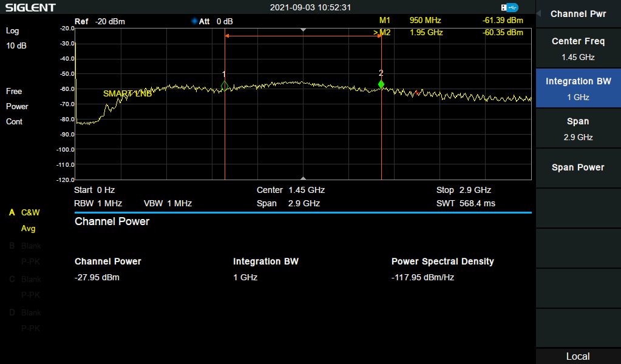Click the -61.39 dBm marker amplitude

(x=503, y=20)
